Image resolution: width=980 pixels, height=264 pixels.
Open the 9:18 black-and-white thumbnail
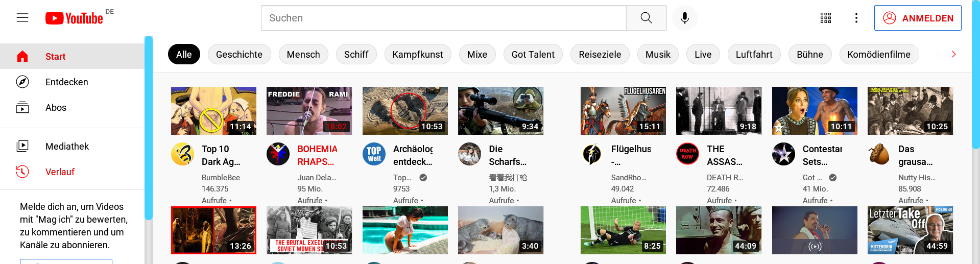719,111
